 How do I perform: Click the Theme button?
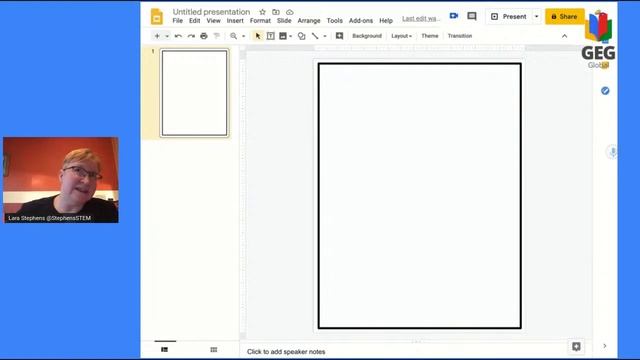[430, 36]
